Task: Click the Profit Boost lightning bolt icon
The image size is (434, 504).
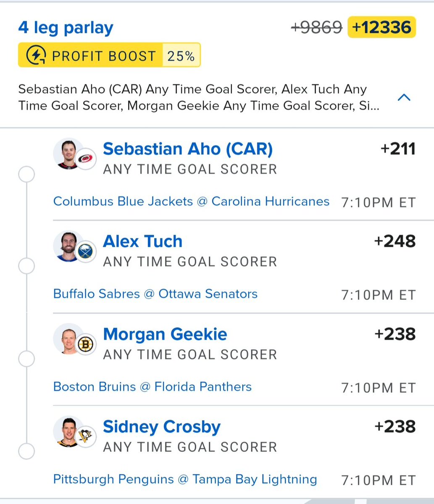Action: pyautogui.click(x=36, y=55)
